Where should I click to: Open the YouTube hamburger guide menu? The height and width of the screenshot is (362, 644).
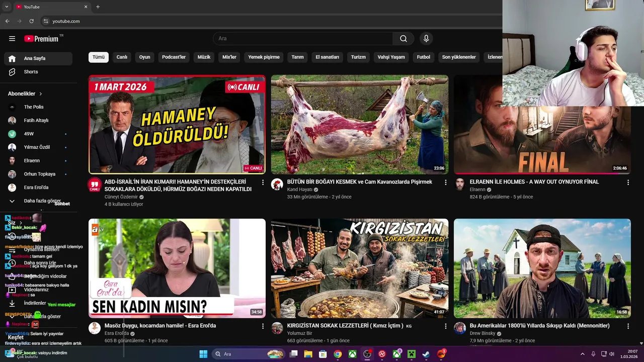pyautogui.click(x=12, y=39)
